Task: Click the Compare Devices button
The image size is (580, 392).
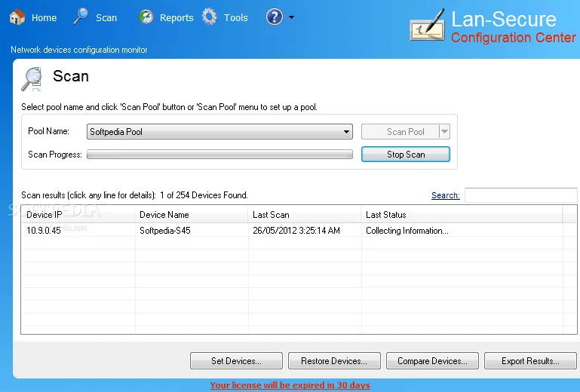Action: (432, 361)
